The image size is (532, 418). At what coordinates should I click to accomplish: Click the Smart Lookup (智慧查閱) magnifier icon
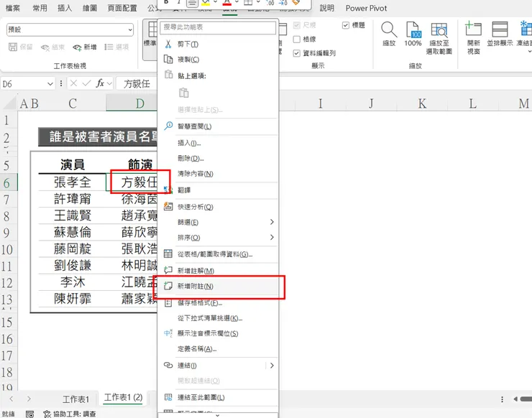(x=168, y=126)
